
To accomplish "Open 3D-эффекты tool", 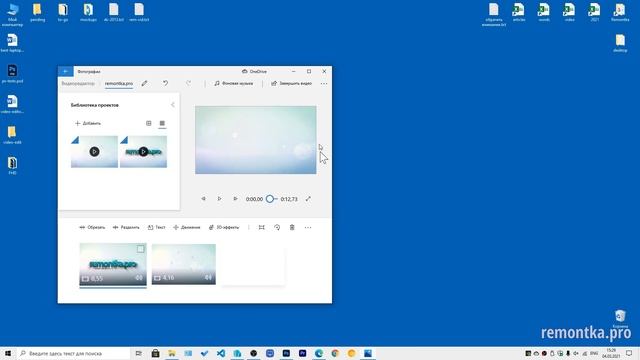I will tap(224, 227).
